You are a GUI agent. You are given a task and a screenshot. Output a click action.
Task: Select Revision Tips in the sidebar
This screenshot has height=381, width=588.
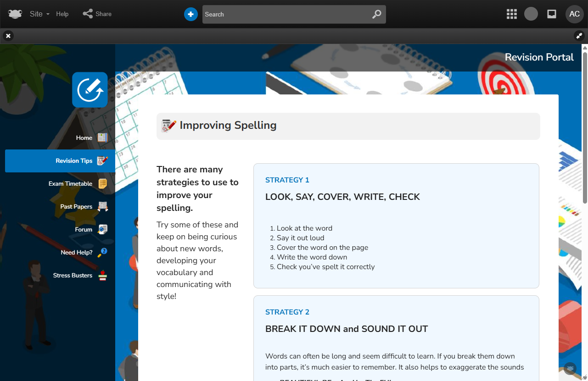click(x=74, y=160)
